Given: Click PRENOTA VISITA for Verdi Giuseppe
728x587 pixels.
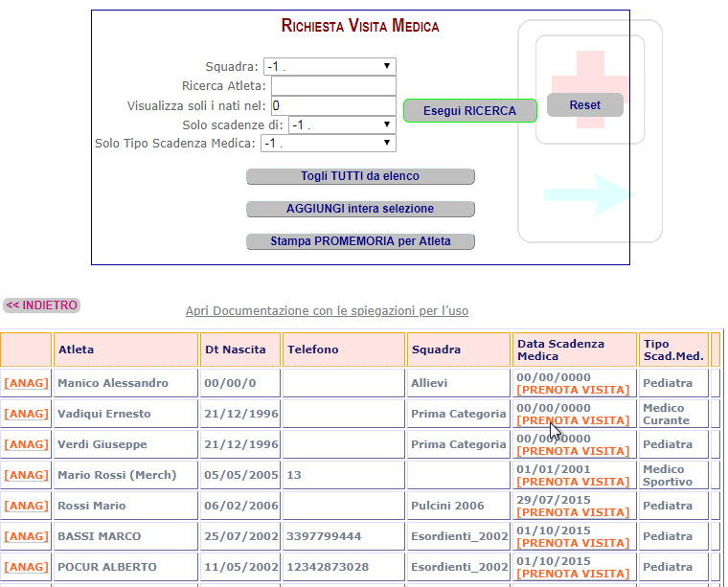Looking at the screenshot, I should [573, 451].
